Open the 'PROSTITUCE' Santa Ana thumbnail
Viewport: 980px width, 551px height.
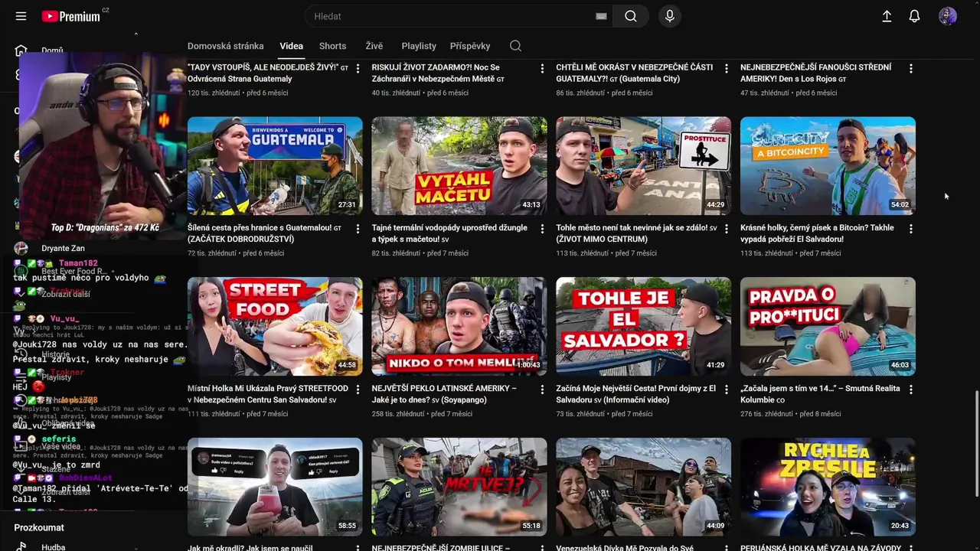click(x=643, y=166)
